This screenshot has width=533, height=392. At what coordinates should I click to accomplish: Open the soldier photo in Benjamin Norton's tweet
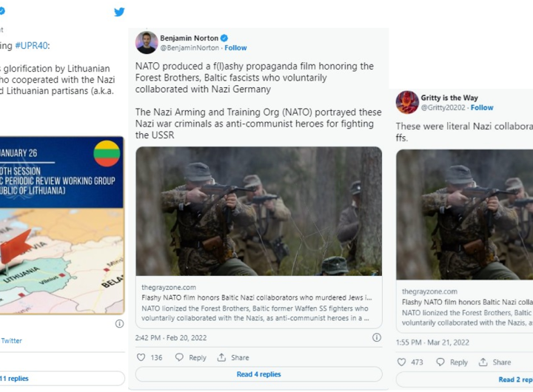[258, 211]
